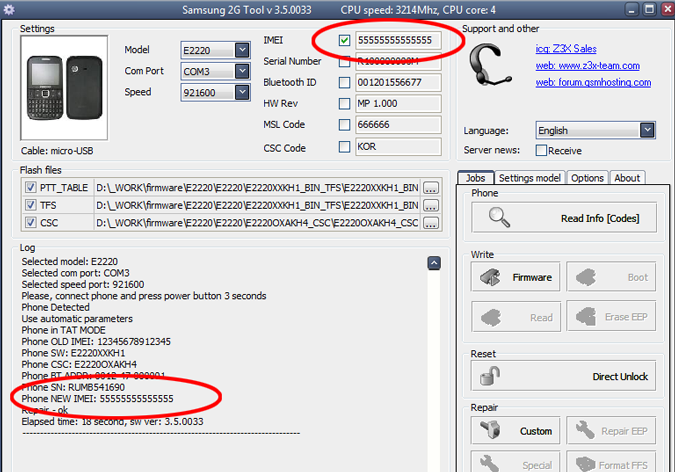This screenshot has height=472, width=675.
Task: Click the Direct Unlock padlock icon
Action: click(490, 376)
